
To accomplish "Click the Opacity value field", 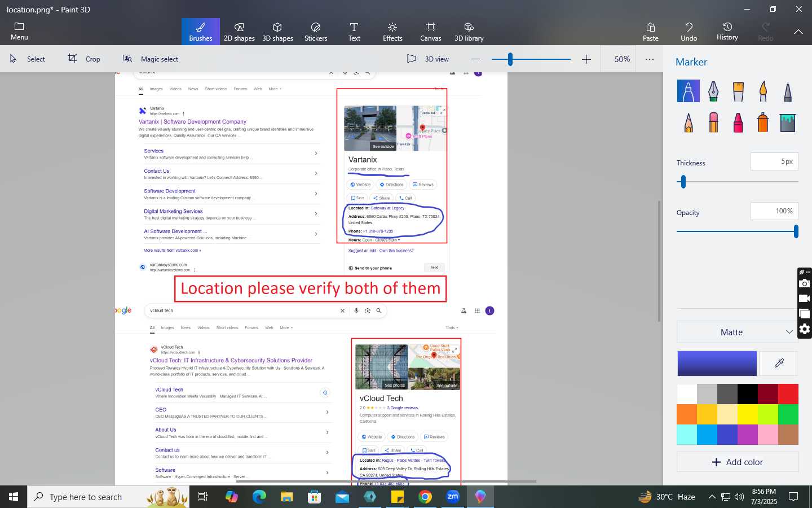I will pos(774,211).
